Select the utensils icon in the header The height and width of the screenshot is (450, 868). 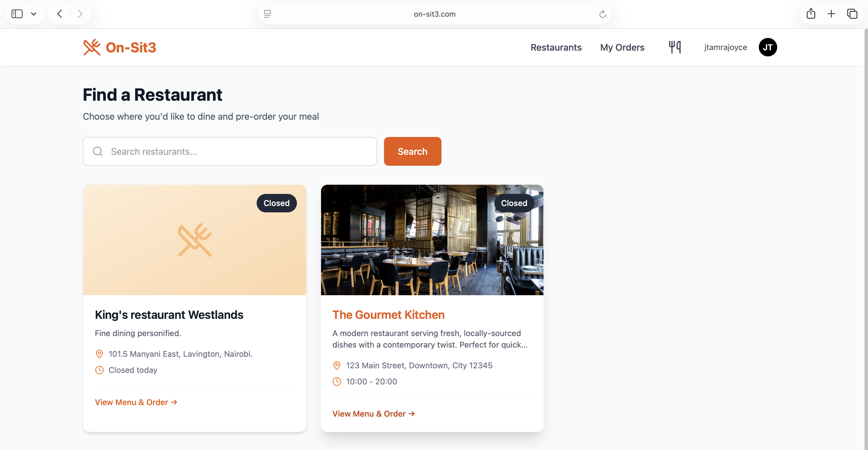coord(675,47)
